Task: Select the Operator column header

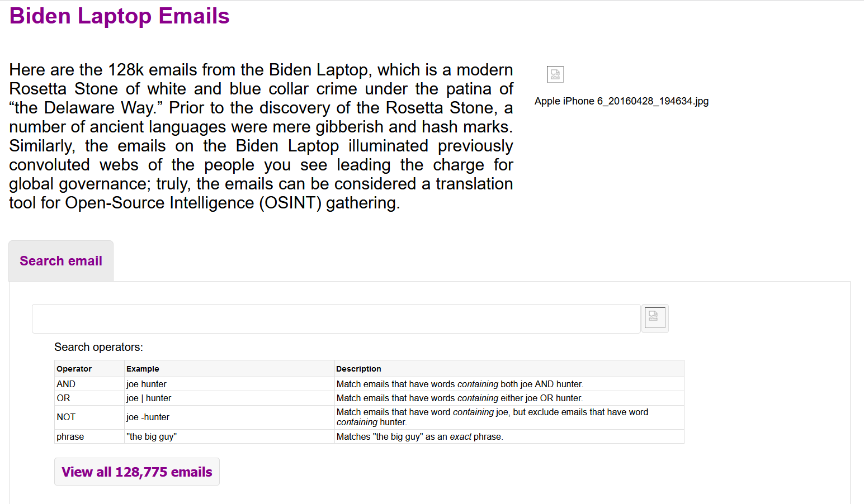Action: pos(89,369)
